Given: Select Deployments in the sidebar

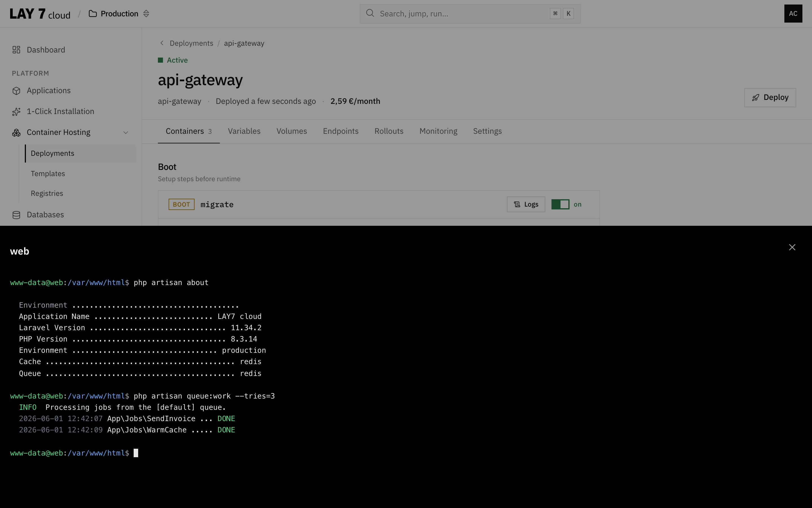Looking at the screenshot, I should tap(81, 153).
